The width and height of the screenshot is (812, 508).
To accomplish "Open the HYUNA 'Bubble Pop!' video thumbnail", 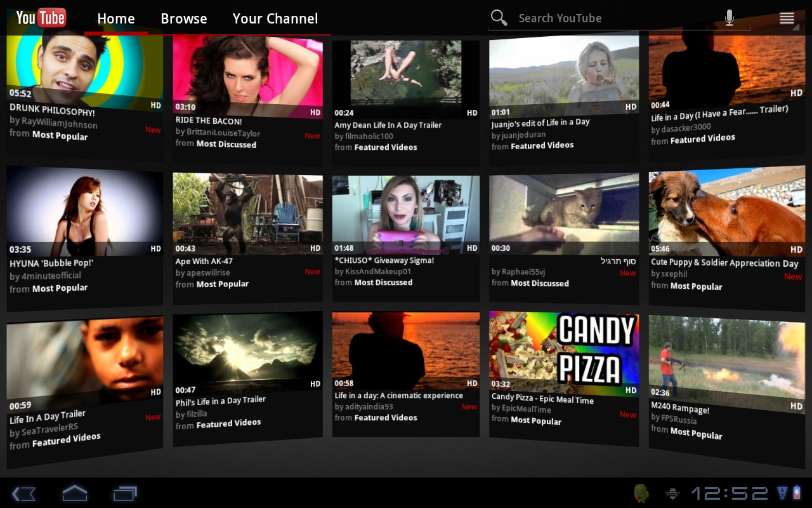I will coord(84,211).
